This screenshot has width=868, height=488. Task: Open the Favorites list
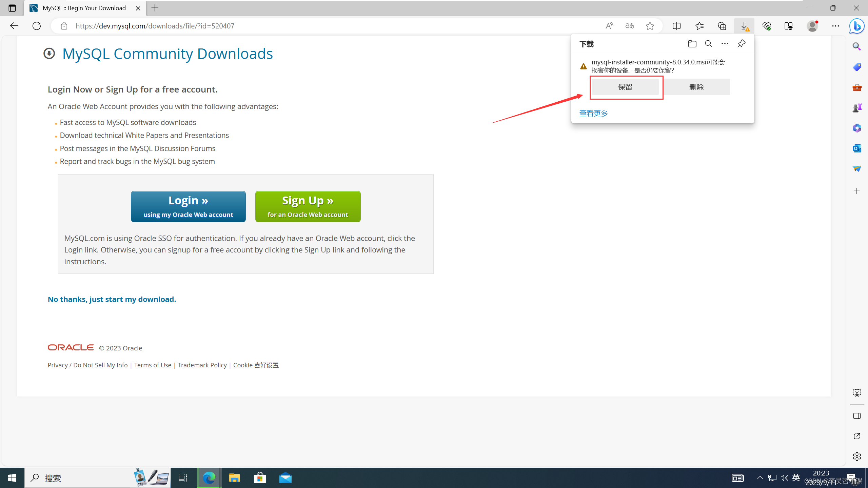tap(699, 26)
